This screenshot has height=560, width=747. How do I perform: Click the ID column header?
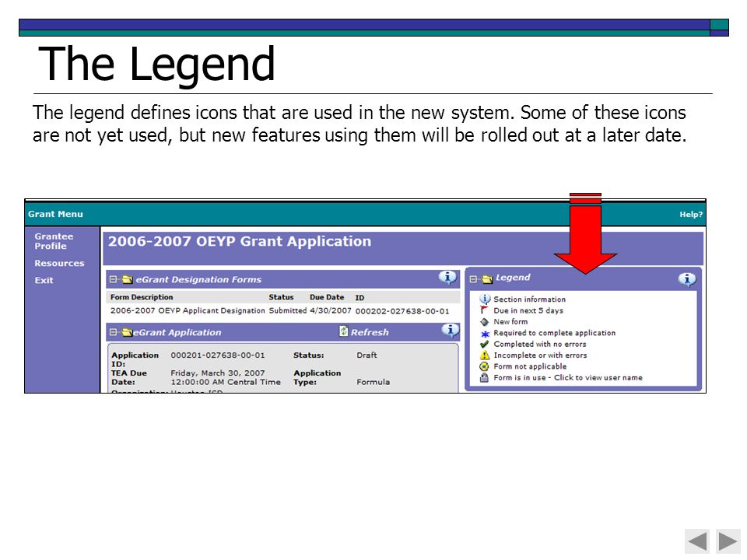coord(359,298)
